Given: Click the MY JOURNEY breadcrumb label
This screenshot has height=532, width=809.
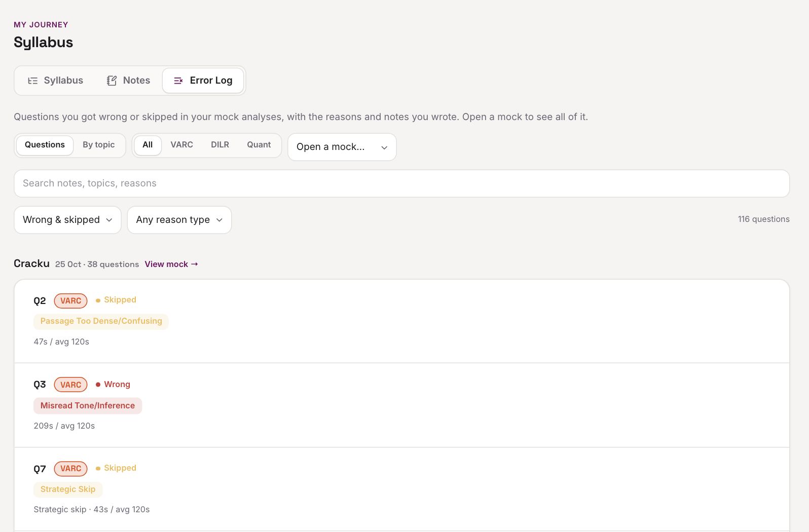Looking at the screenshot, I should click(41, 25).
